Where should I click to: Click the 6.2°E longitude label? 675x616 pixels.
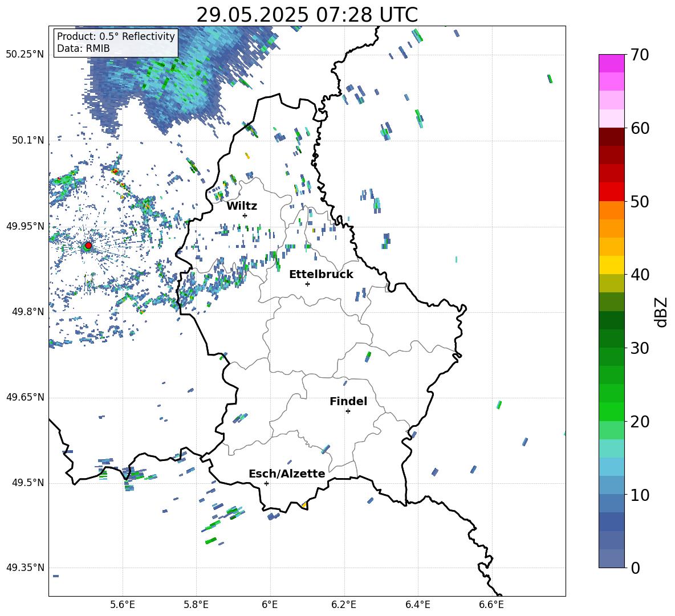point(344,605)
